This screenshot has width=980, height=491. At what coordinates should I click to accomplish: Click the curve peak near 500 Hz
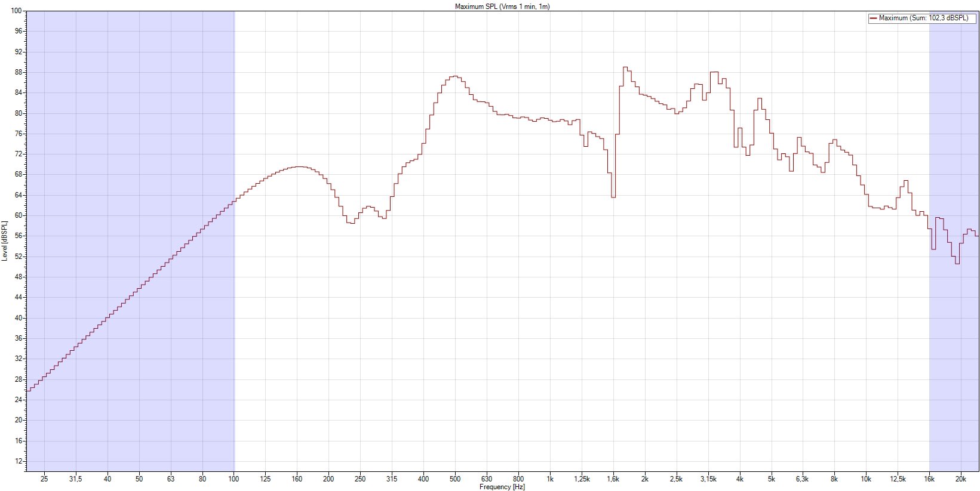pyautogui.click(x=455, y=76)
